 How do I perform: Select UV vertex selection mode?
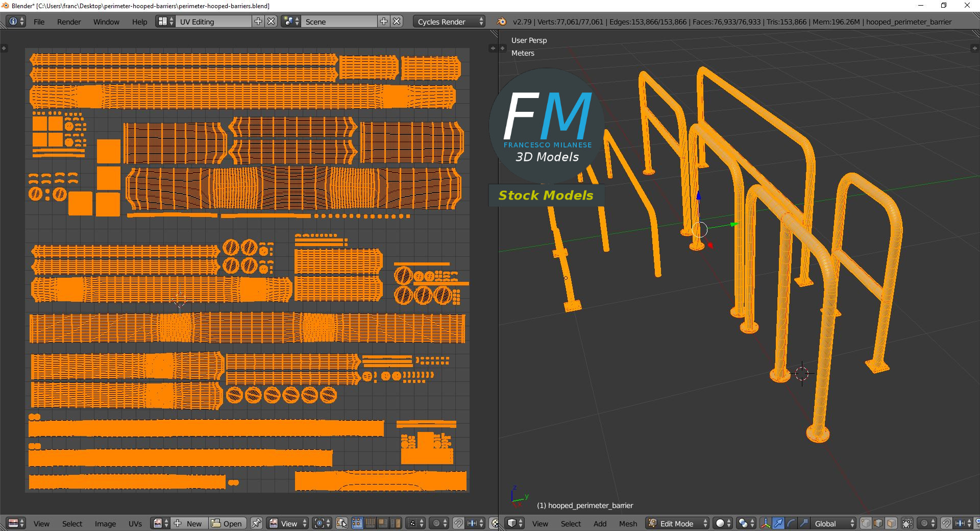[x=357, y=523]
